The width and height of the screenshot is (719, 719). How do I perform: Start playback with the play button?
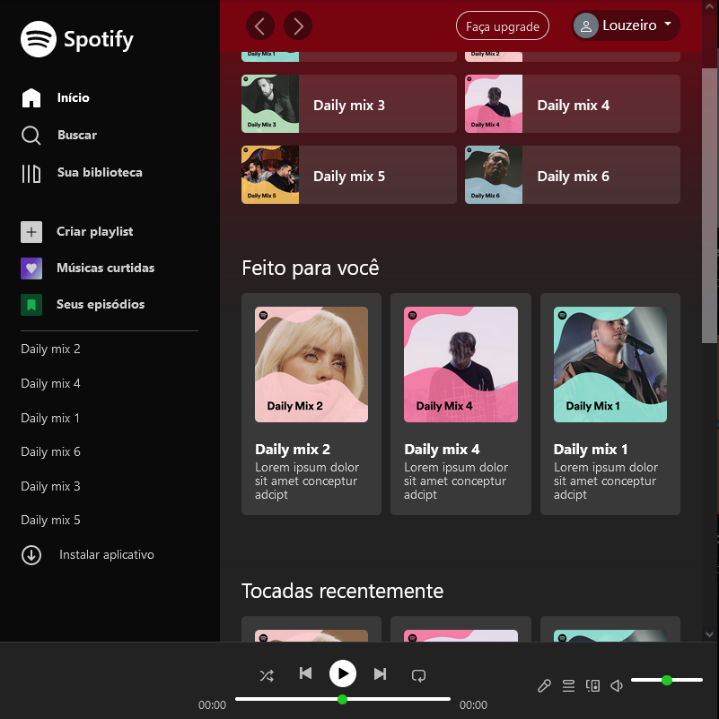click(x=343, y=673)
